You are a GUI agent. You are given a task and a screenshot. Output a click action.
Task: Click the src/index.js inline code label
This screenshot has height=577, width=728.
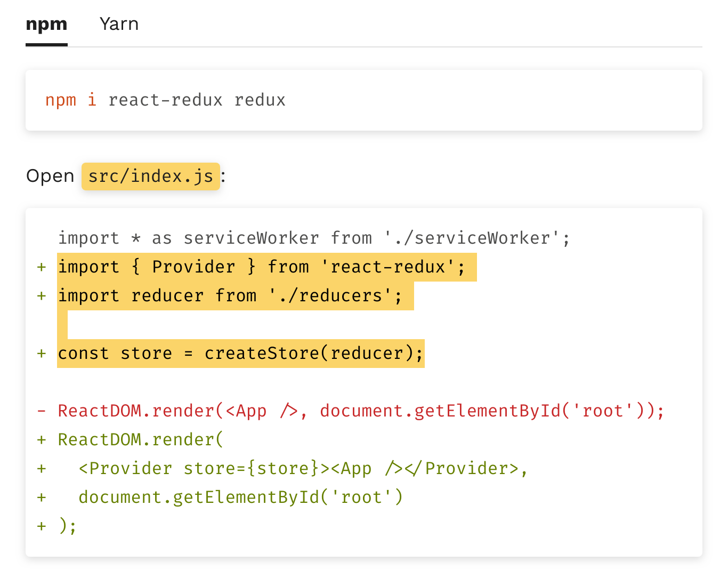click(x=151, y=177)
